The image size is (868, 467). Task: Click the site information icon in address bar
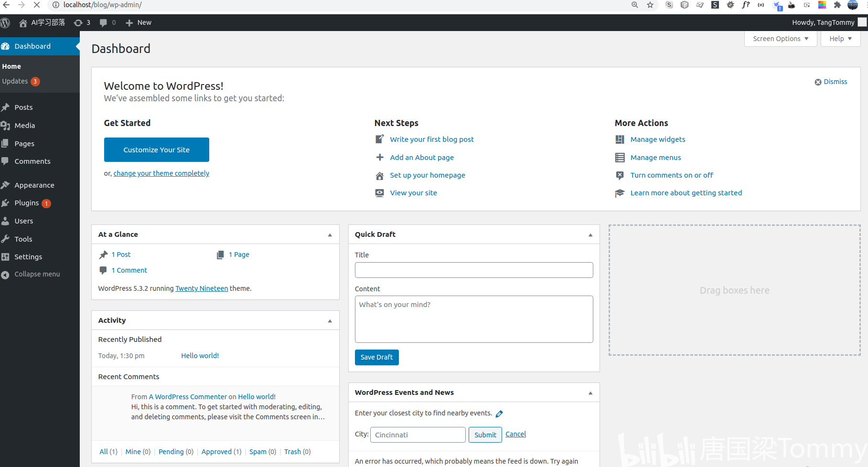tap(55, 5)
